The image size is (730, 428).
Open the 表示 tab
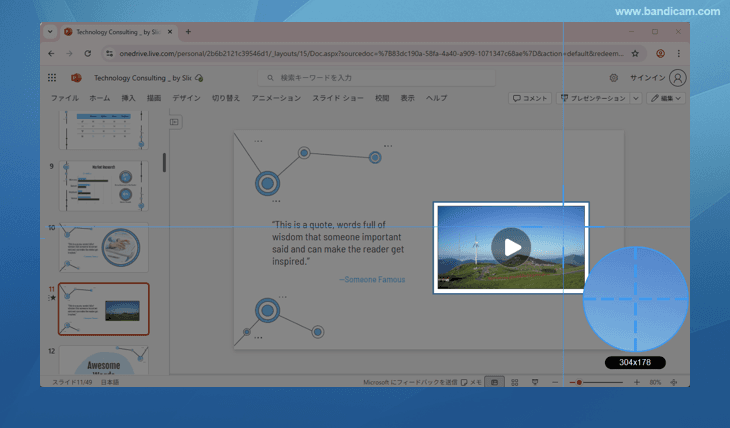pos(408,98)
